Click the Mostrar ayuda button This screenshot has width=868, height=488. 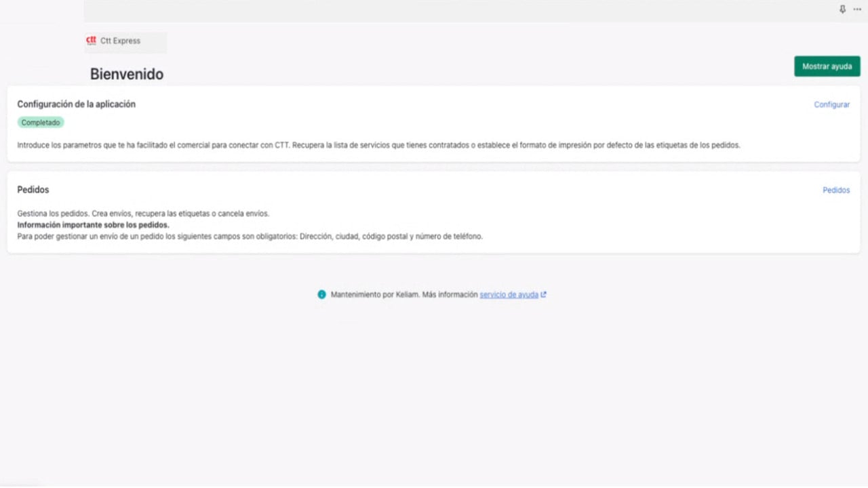pyautogui.click(x=827, y=66)
